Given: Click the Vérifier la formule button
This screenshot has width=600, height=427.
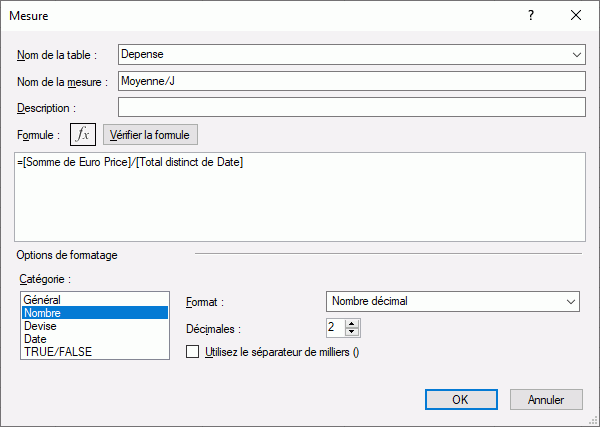Looking at the screenshot, I should [x=151, y=134].
